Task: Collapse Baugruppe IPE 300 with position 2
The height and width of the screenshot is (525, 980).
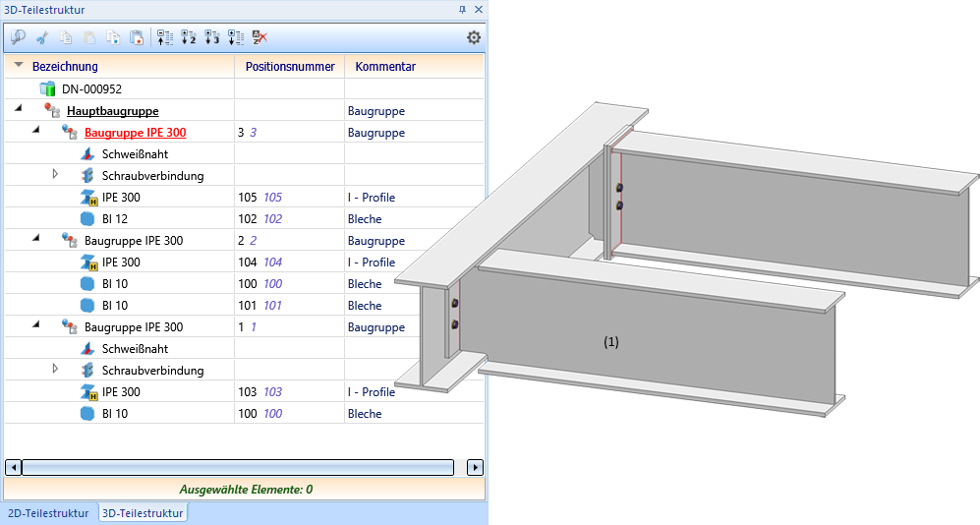Action: click(35, 238)
